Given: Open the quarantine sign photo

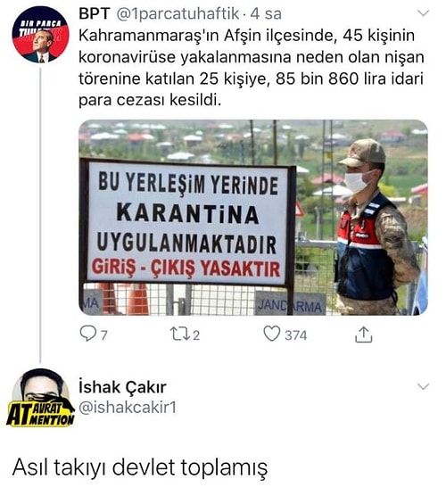Looking at the screenshot, I should click(253, 218).
